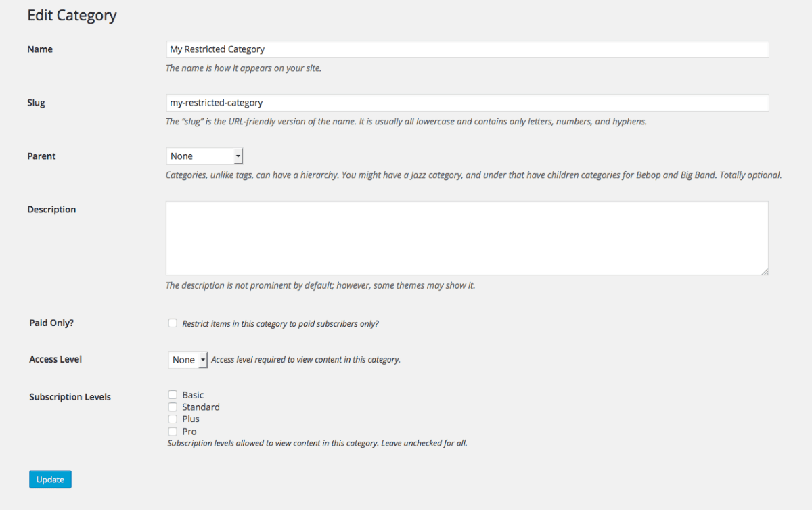The width and height of the screenshot is (812, 510).
Task: Select the my-restricted-category slug field
Action: tap(467, 102)
